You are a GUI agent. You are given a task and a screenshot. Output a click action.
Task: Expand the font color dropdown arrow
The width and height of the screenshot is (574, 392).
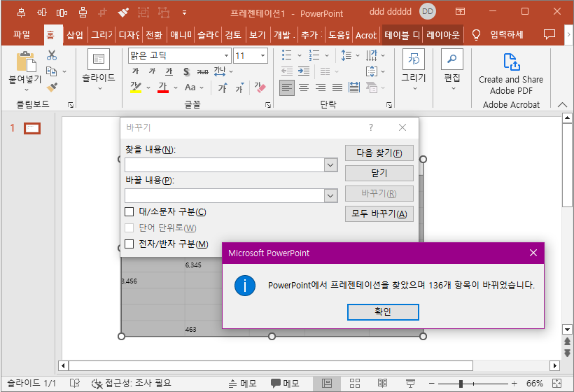coord(175,87)
